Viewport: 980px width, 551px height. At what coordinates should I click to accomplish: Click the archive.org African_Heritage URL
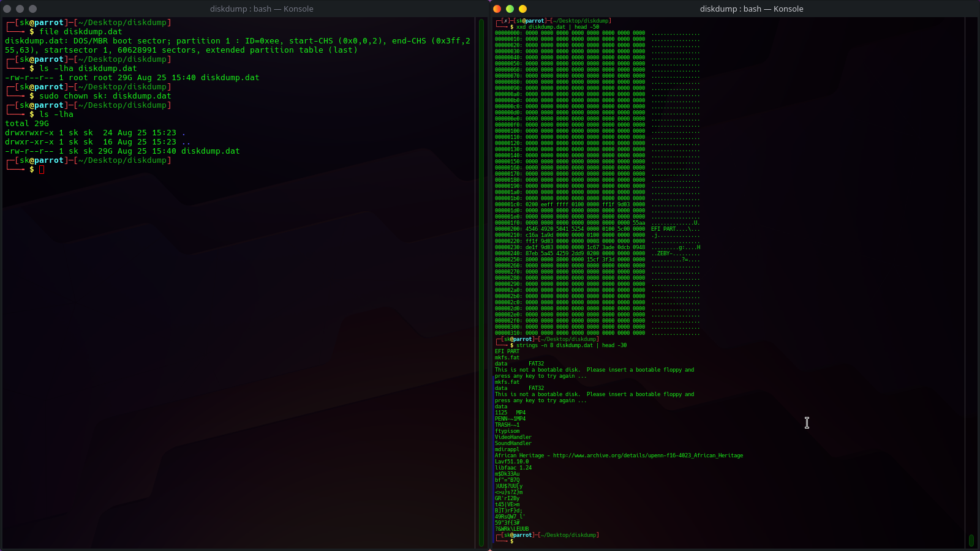648,455
